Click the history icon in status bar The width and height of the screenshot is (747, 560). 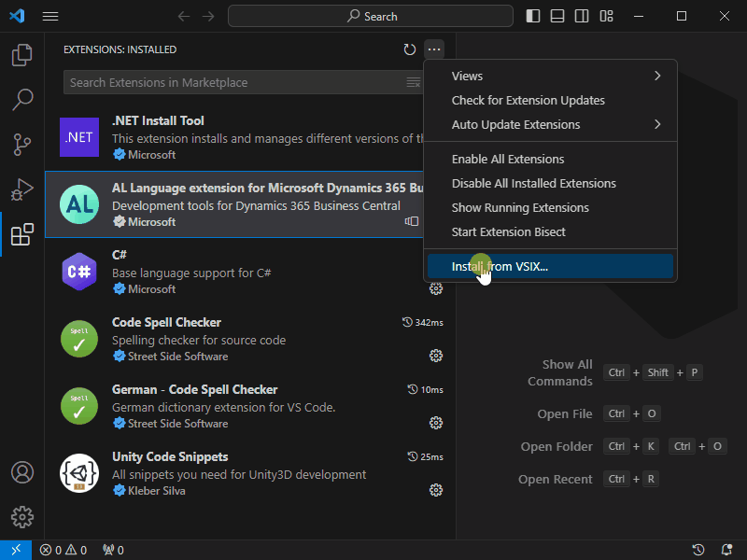(x=698, y=550)
